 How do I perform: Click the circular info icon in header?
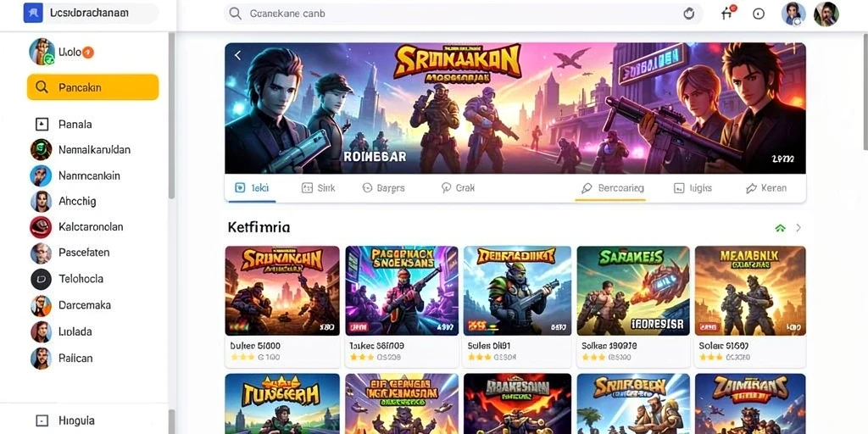[x=759, y=14]
